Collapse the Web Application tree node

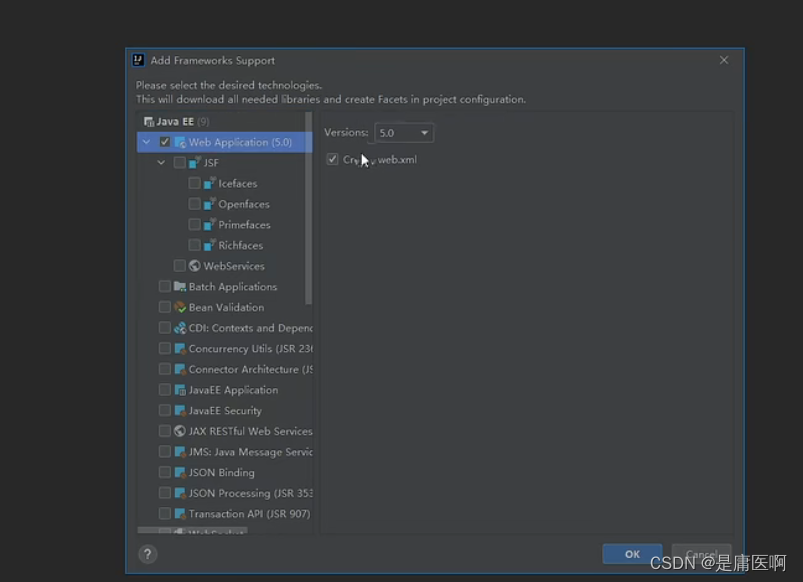click(146, 142)
